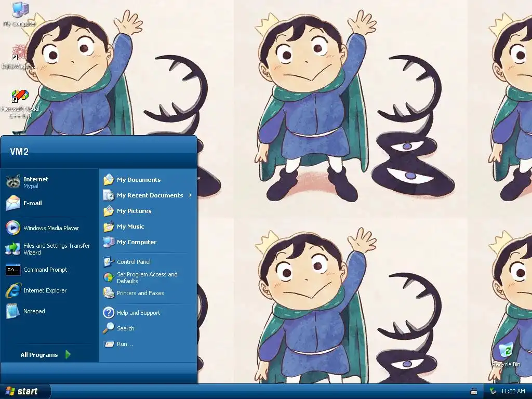Viewport: 532px width, 399px height.
Task: Expand All Programs with the green arrow
Action: (68, 354)
